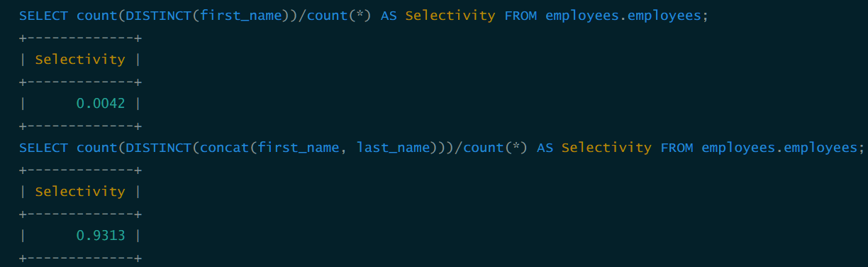This screenshot has height=267, width=868.
Task: Click the Selectivity header in second result table
Action: coord(79,192)
